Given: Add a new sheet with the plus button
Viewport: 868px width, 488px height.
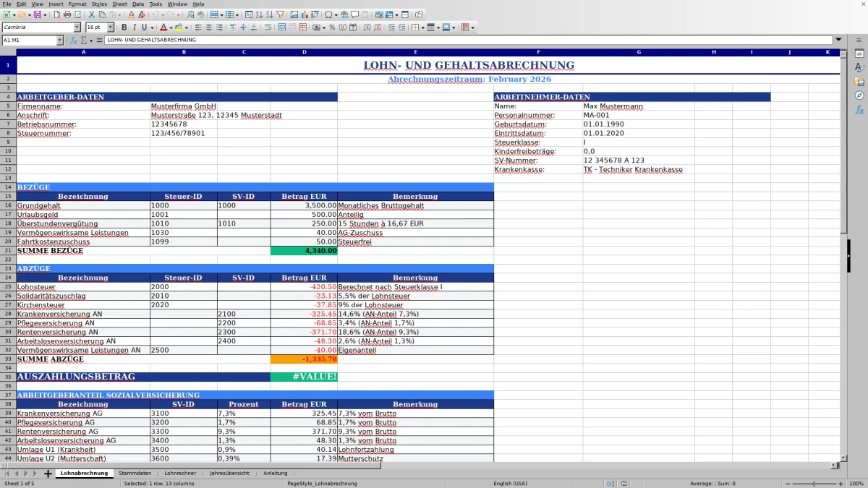Looking at the screenshot, I should click(x=47, y=473).
